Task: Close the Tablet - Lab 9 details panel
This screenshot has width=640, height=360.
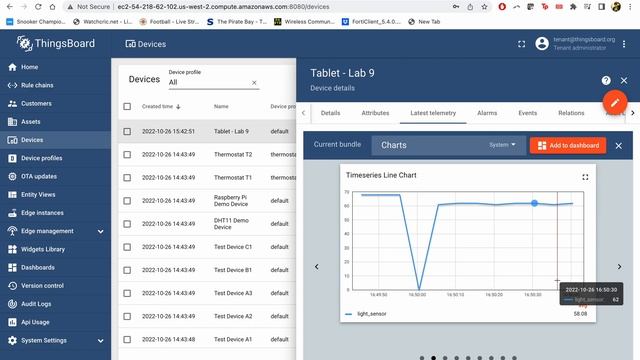Action: [x=624, y=80]
